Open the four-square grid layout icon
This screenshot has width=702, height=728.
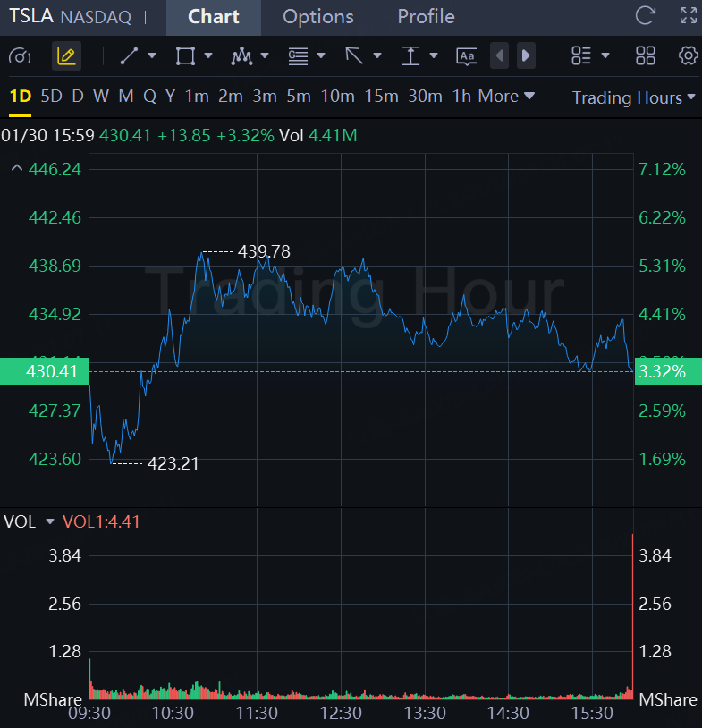coord(646,55)
